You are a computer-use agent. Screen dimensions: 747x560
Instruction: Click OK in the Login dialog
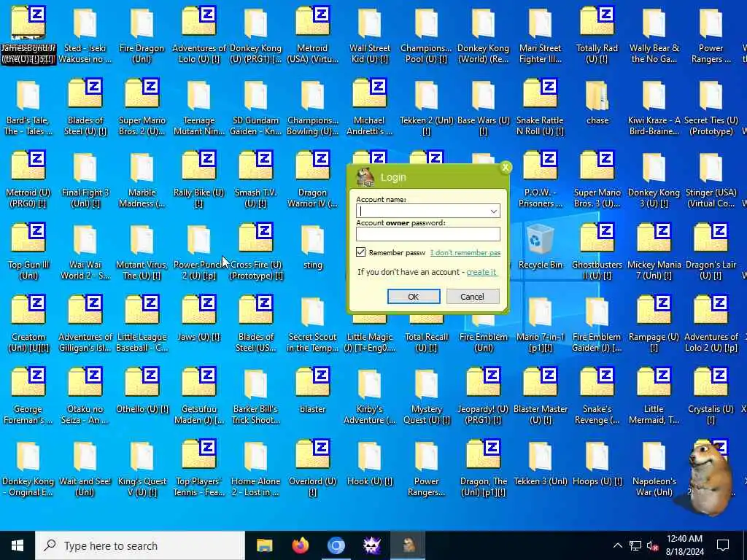[x=413, y=297]
